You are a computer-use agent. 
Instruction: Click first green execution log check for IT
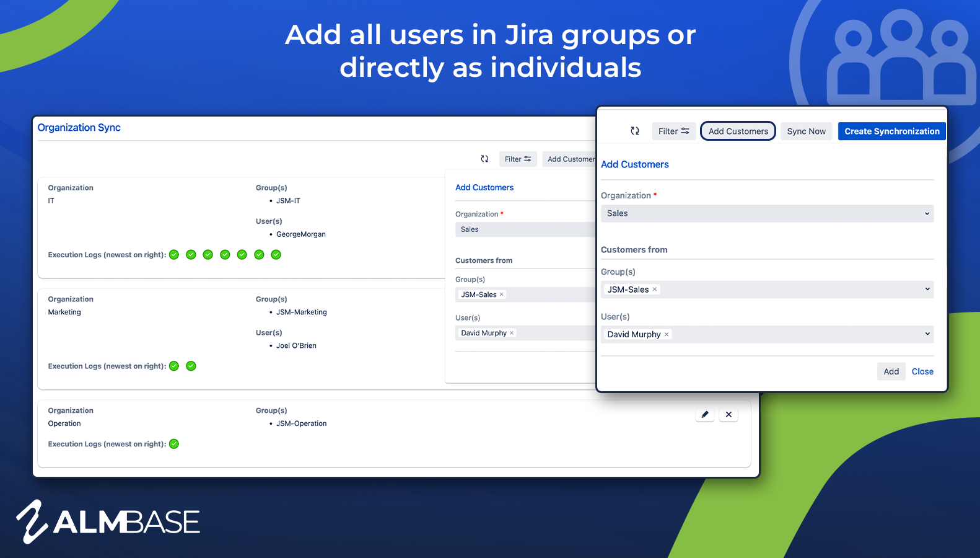174,254
